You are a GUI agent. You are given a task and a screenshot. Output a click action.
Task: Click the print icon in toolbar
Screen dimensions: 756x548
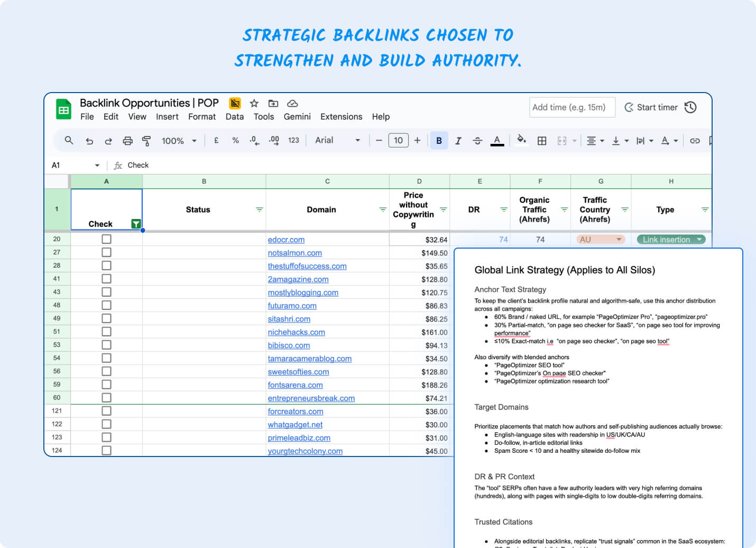[x=127, y=141]
